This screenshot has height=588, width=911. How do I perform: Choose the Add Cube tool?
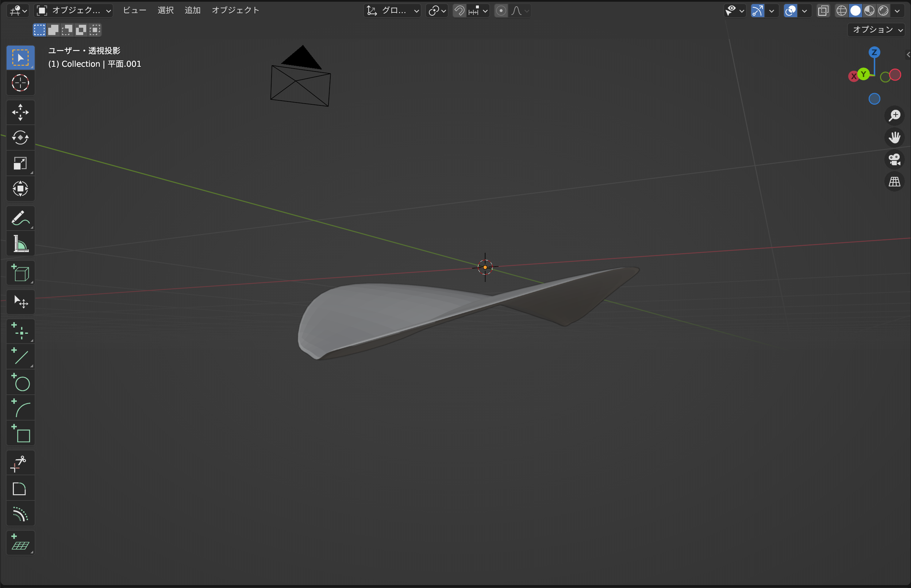(20, 273)
